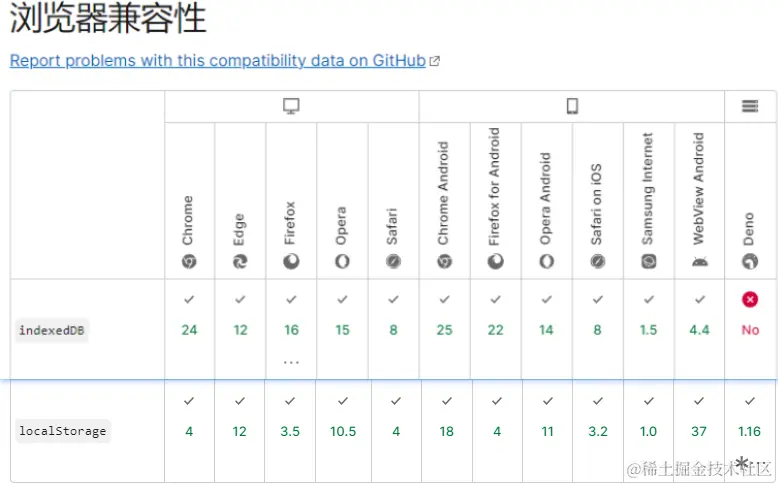Click the server platform icon above Deno
Viewport: 778px width, 484px height.
(750, 106)
